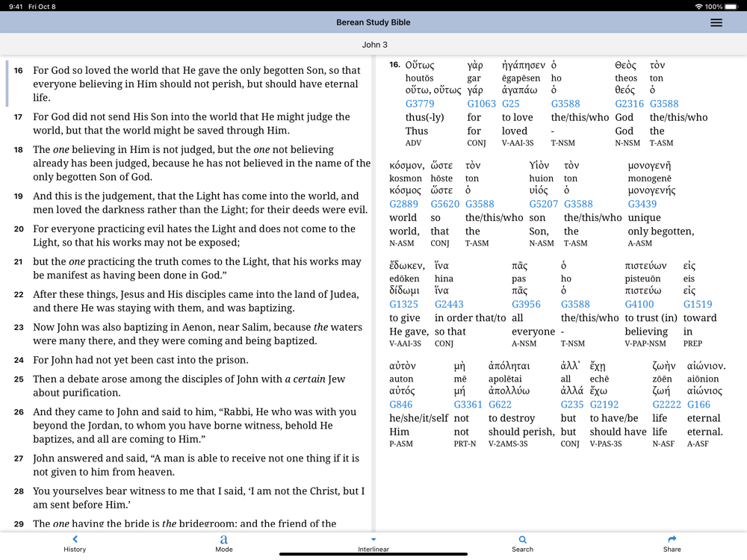Open the hamburger menu icon

point(716,22)
